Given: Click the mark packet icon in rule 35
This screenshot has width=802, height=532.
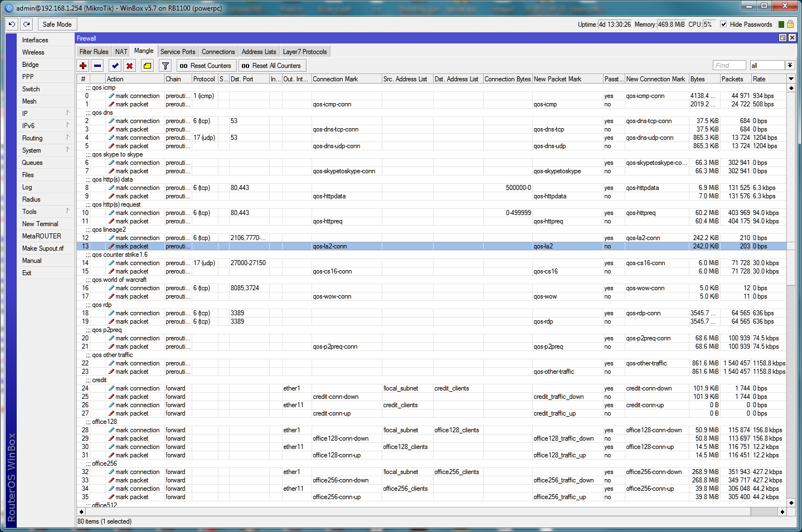Looking at the screenshot, I should [111, 497].
